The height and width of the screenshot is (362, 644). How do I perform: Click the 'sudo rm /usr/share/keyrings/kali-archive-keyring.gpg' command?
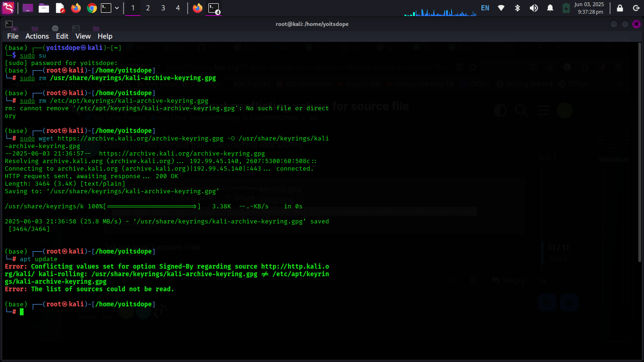(118, 78)
